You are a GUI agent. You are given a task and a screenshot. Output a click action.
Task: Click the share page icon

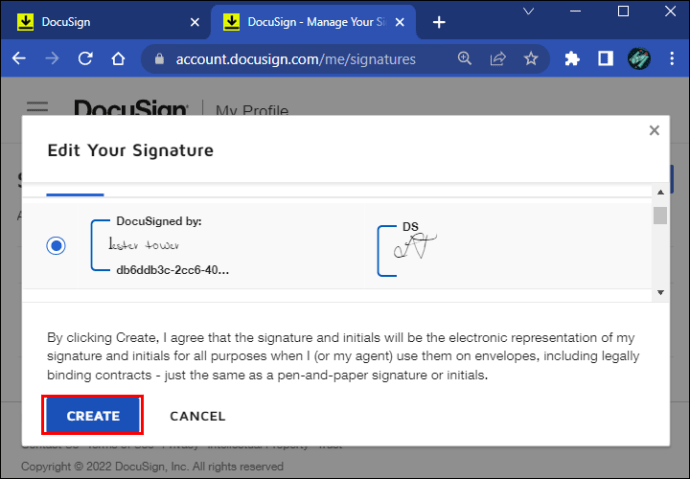(498, 59)
